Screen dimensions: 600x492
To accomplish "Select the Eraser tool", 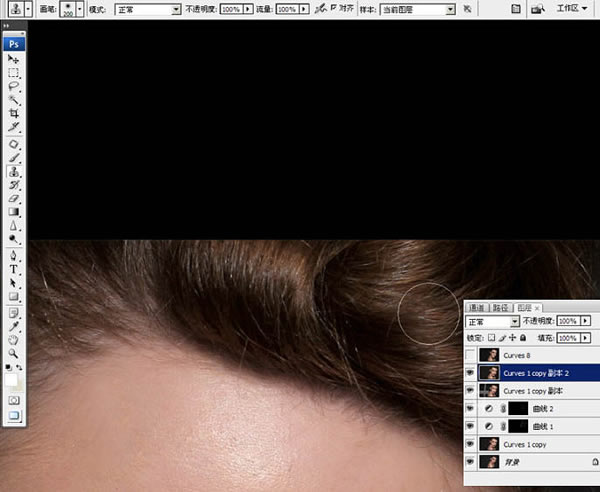I will tap(13, 199).
